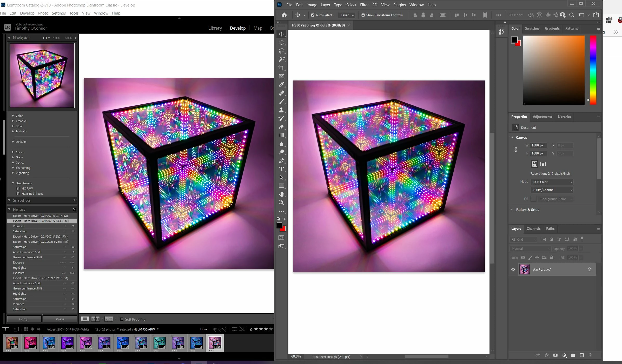
Task: Disable Show Transform Controls checkbox
Action: point(363,15)
